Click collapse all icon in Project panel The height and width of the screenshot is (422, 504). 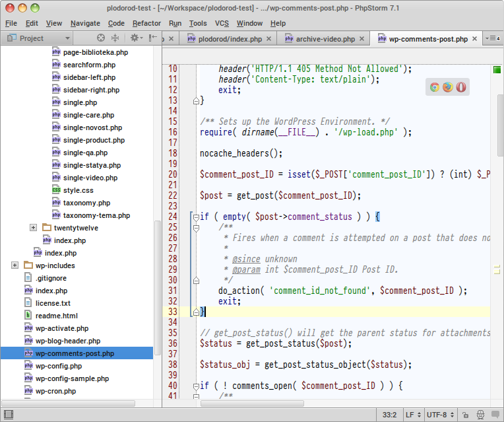115,38
